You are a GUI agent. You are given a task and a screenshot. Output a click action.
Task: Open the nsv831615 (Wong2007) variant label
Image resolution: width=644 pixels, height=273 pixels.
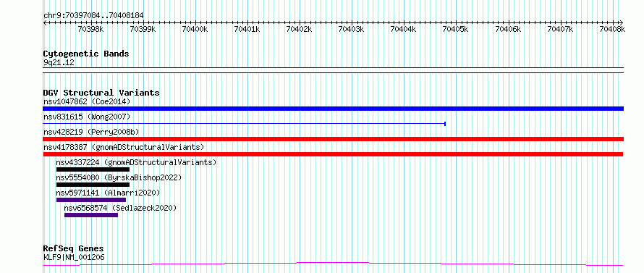(x=87, y=117)
